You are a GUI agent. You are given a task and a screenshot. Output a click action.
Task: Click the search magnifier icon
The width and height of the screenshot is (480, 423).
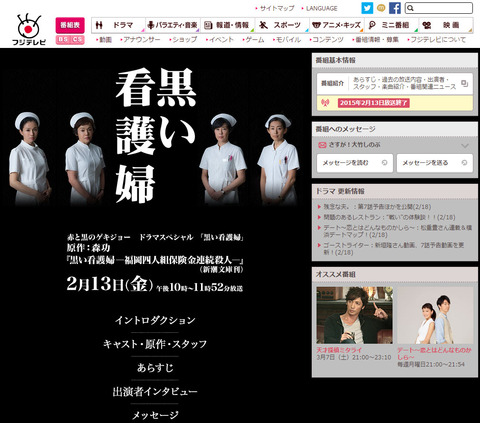[x=411, y=8]
